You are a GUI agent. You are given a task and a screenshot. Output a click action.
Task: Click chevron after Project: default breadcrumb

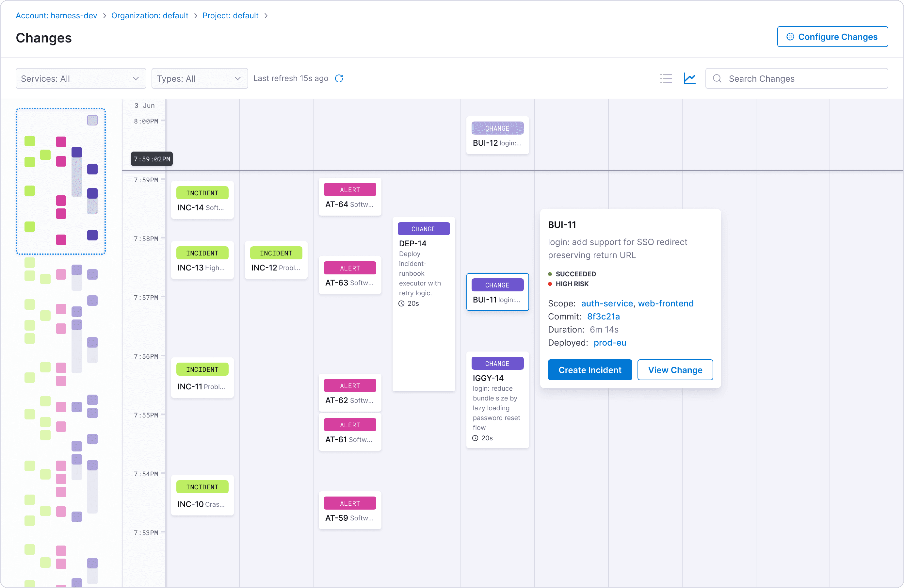(x=266, y=16)
